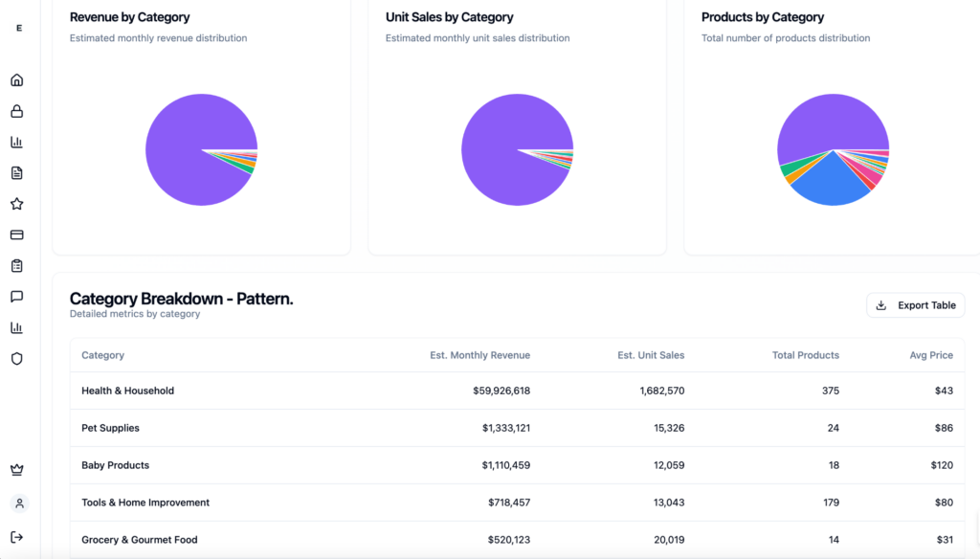Go to the Home icon in sidebar
The image size is (980, 559).
pos(16,80)
